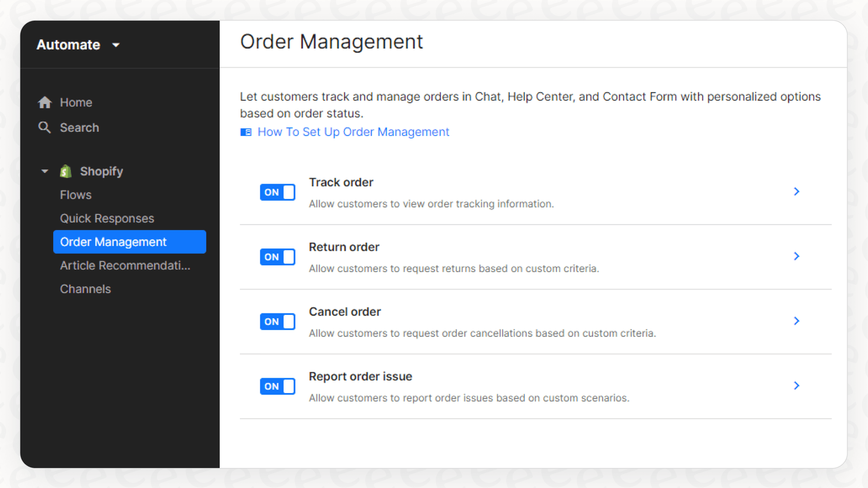
Task: Go to Quick Responses
Action: pos(107,218)
